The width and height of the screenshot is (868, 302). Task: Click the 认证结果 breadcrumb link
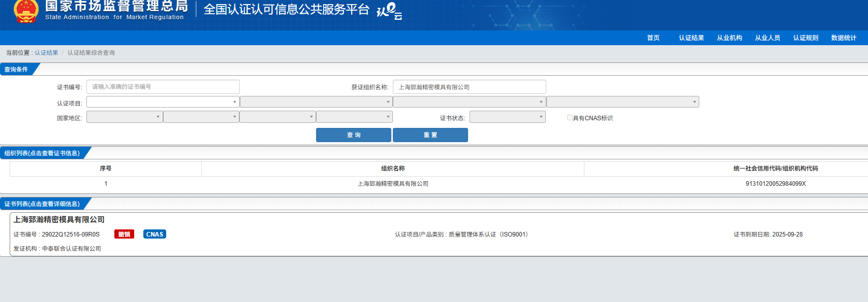click(46, 53)
